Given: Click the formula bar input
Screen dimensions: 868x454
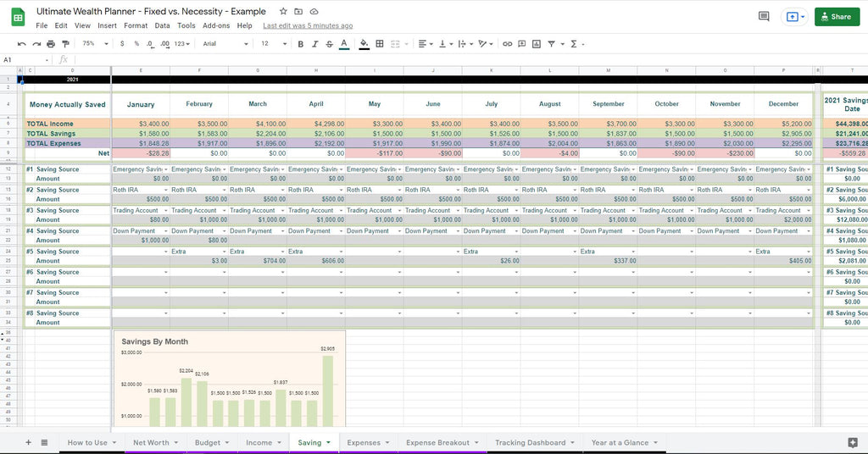Looking at the screenshot, I should coord(470,60).
